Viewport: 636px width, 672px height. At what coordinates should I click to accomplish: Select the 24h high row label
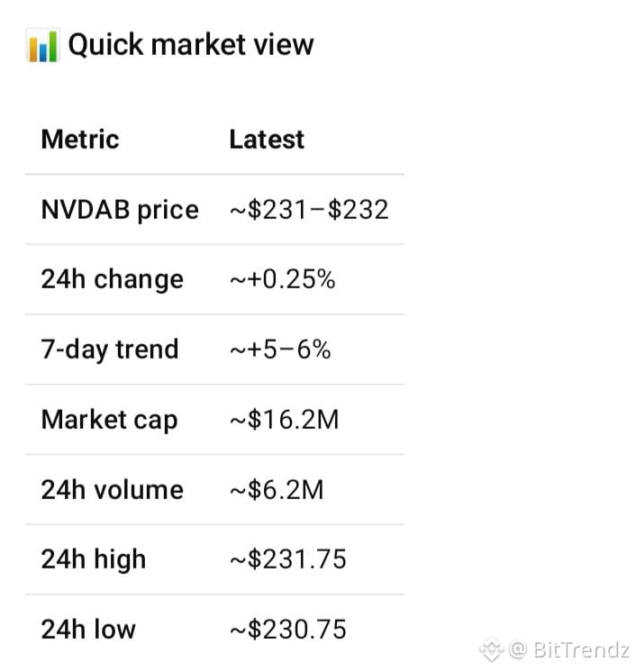(94, 559)
